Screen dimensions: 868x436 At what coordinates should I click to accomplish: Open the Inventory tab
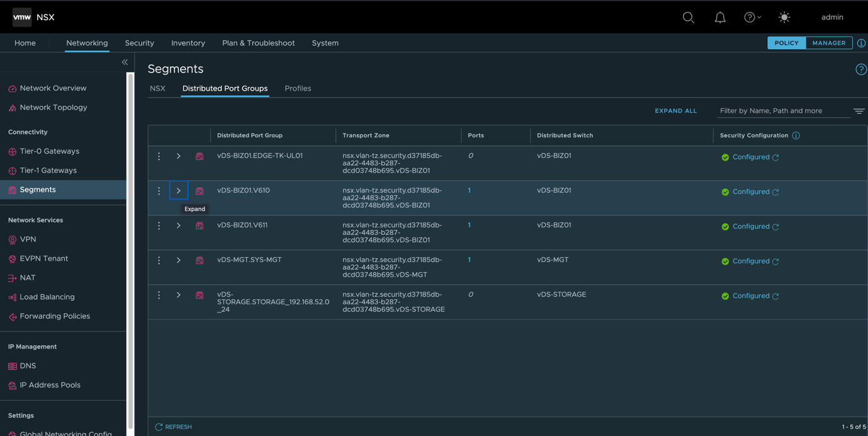(188, 43)
